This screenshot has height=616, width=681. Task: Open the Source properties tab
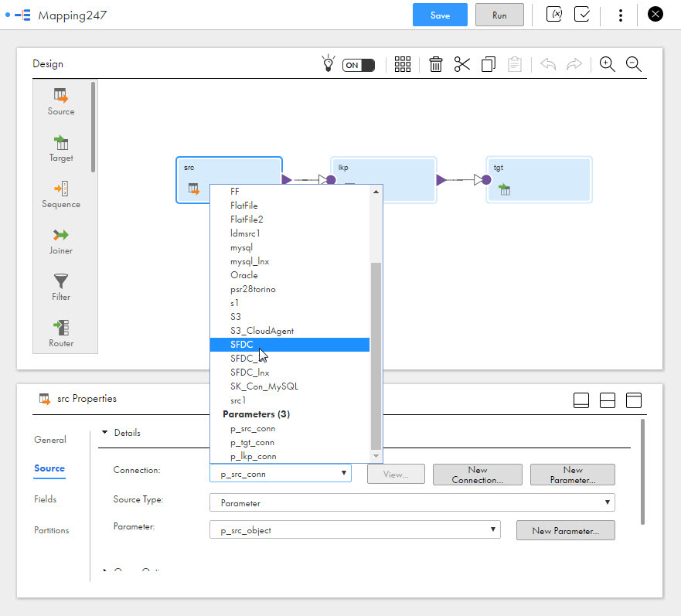pyautogui.click(x=49, y=468)
